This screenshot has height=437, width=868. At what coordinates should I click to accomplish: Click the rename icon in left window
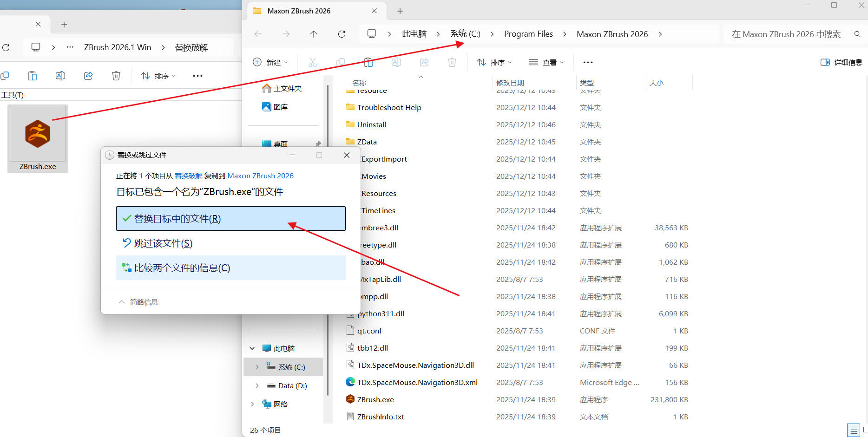pyautogui.click(x=60, y=76)
